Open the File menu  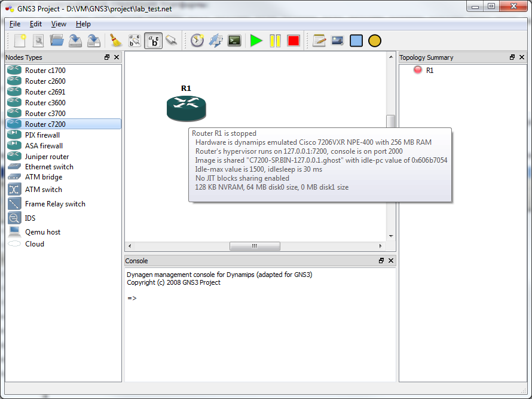pyautogui.click(x=15, y=24)
